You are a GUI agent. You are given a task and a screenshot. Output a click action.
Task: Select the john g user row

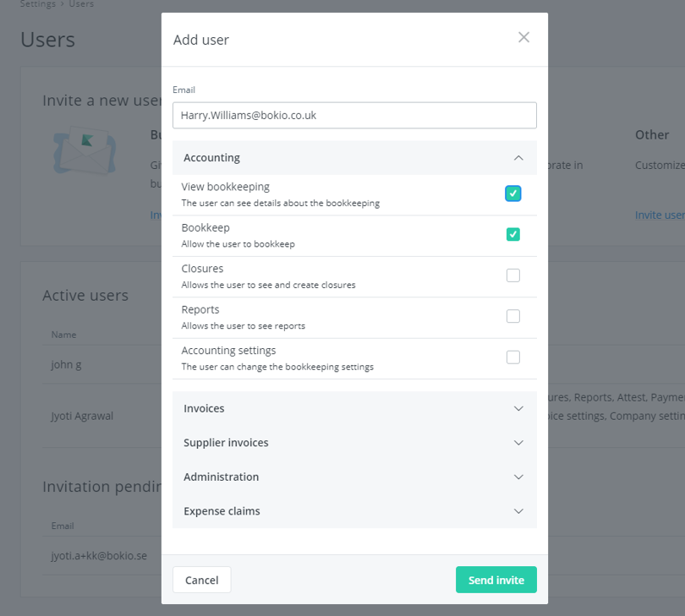101,364
